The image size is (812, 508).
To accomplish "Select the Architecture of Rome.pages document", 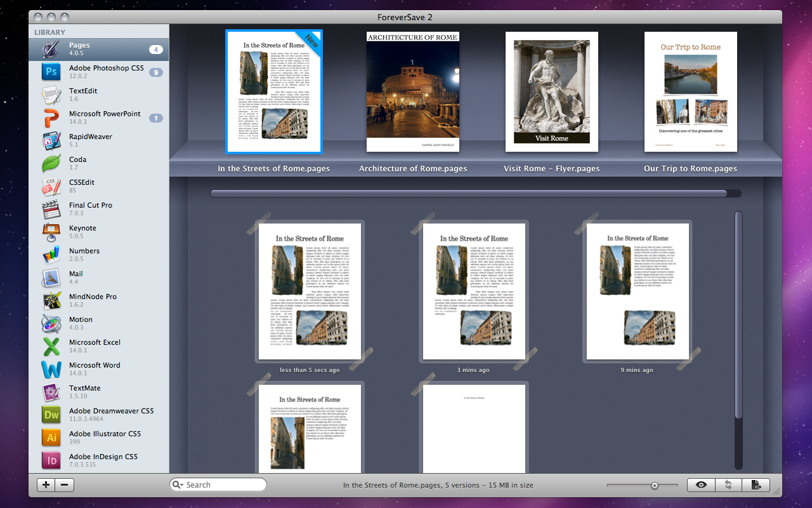I will (413, 92).
